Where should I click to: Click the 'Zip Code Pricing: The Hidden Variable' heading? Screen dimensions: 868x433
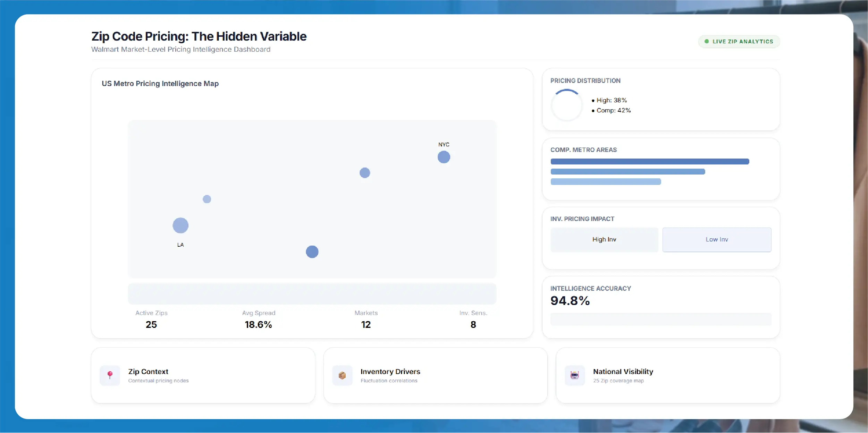(199, 36)
